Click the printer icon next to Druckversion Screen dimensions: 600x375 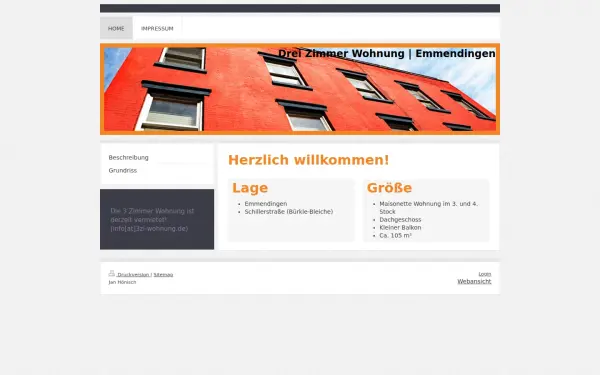(x=112, y=273)
